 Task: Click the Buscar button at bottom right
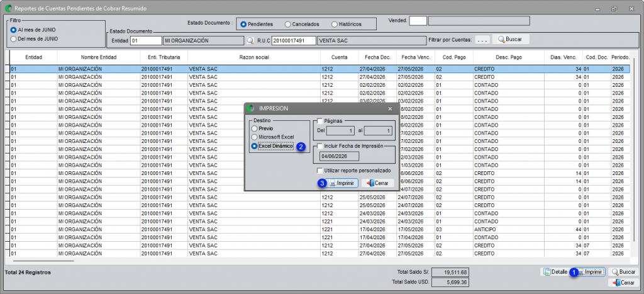click(623, 272)
